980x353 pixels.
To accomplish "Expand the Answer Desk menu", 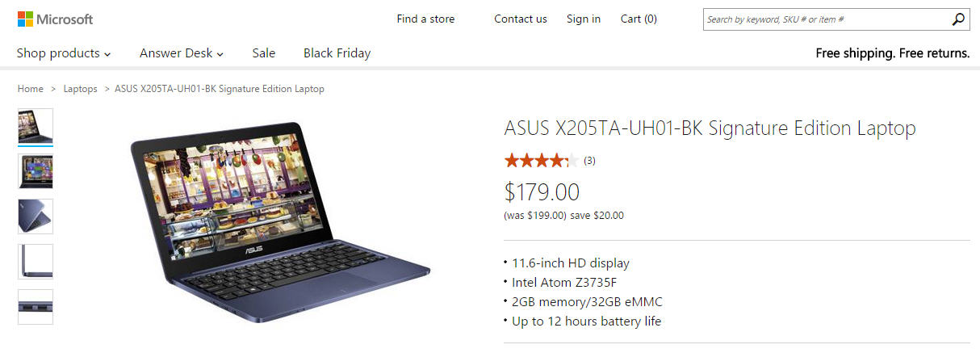I will (x=182, y=53).
